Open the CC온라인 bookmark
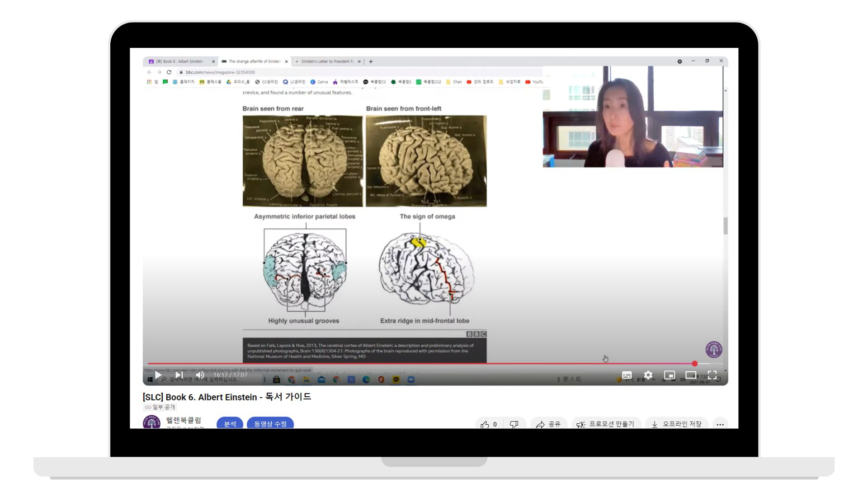 click(x=266, y=82)
